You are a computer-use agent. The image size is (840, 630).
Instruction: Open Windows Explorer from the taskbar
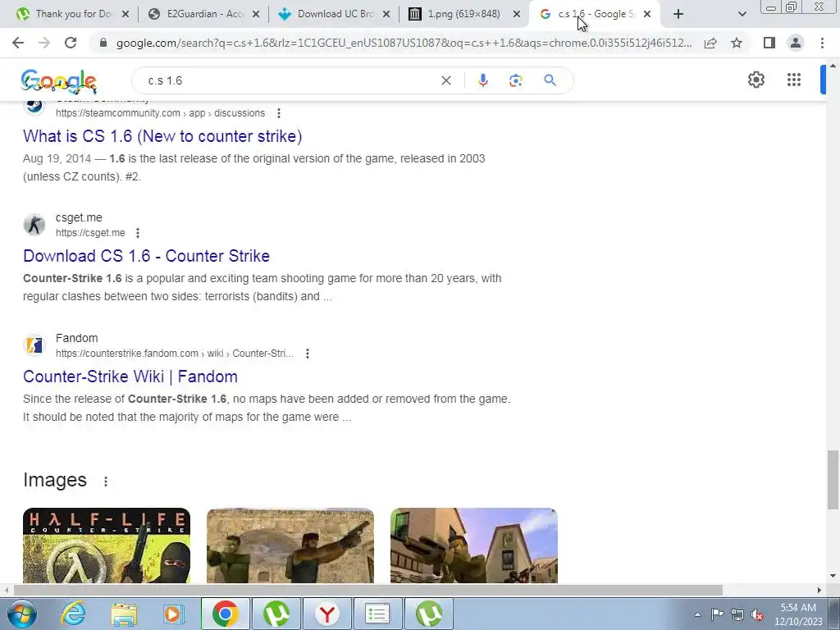(124, 614)
